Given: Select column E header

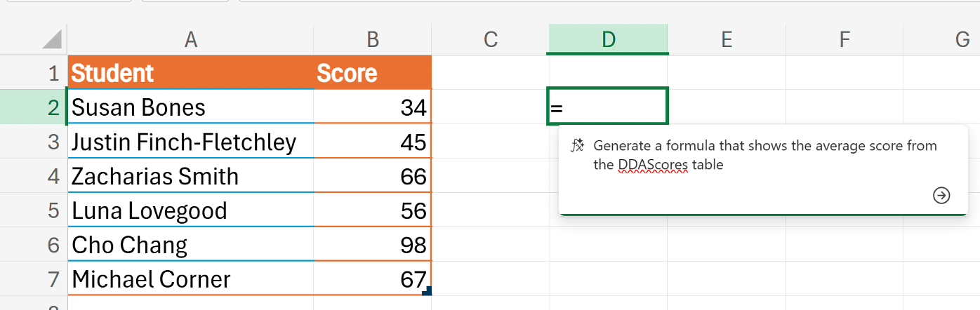Looking at the screenshot, I should [727, 39].
